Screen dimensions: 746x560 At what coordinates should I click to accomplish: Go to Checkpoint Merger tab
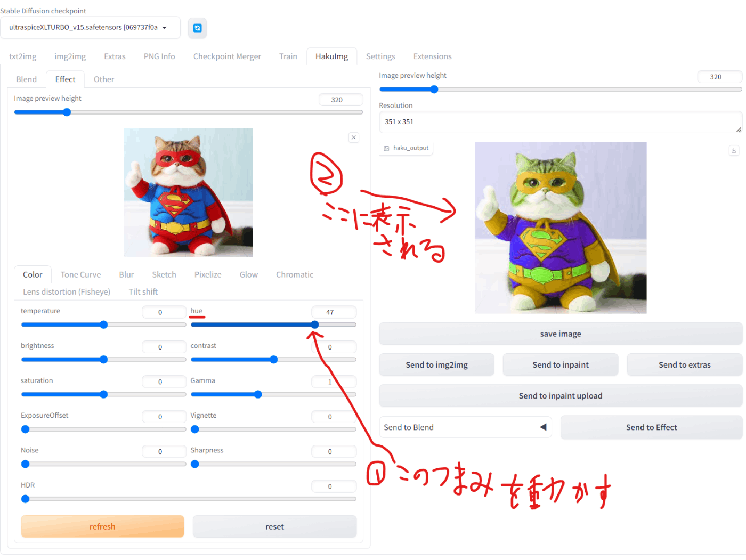click(227, 56)
